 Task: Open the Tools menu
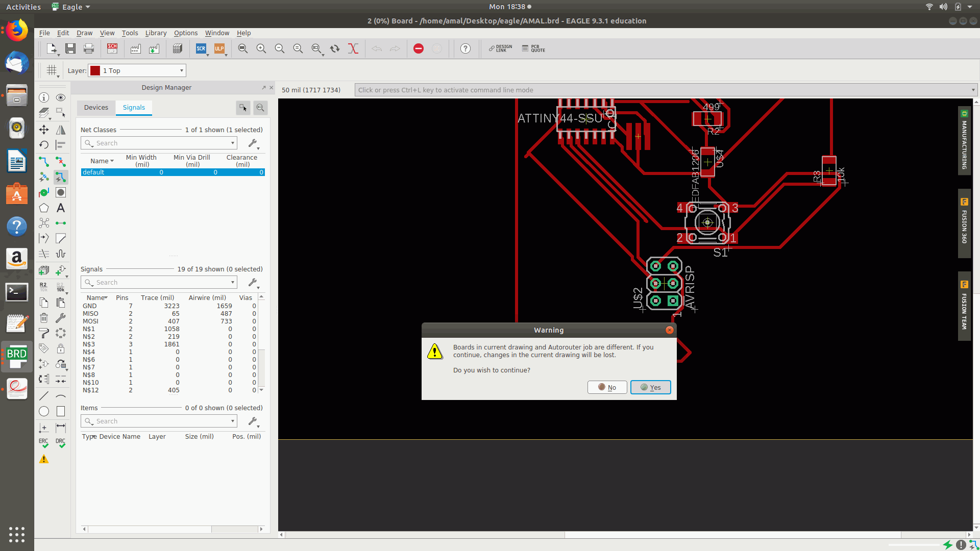[130, 33]
